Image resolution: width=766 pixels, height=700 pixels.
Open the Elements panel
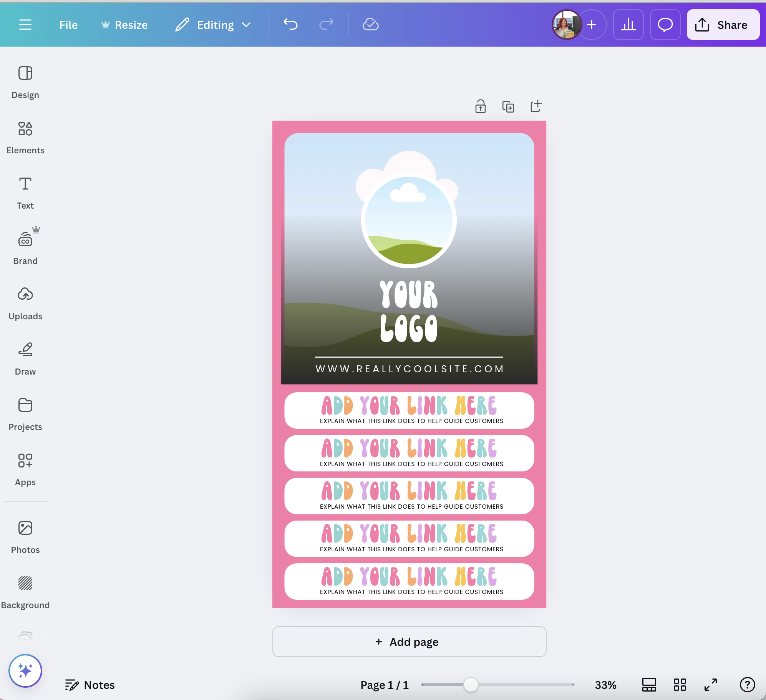25,137
